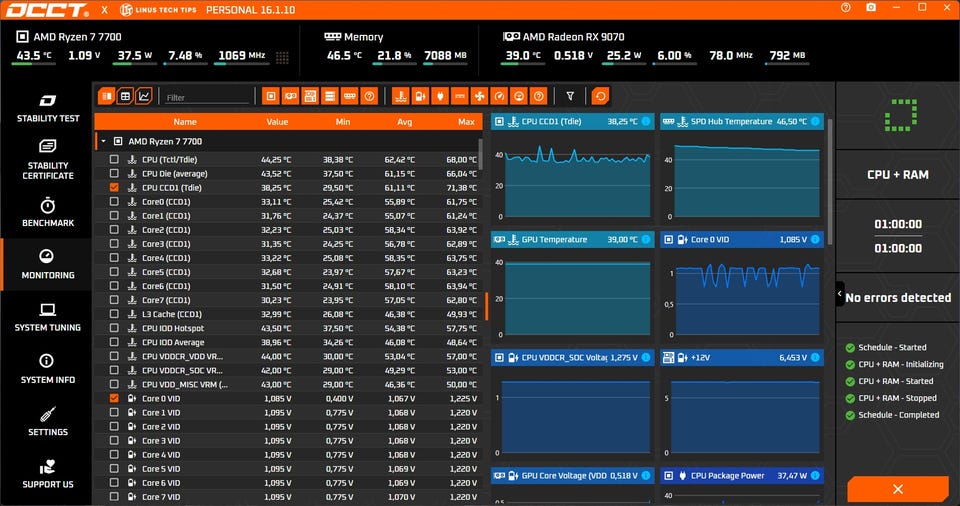Screen dimensions: 960x506
Task: Select the CPU Package Power graph title
Action: point(727,475)
